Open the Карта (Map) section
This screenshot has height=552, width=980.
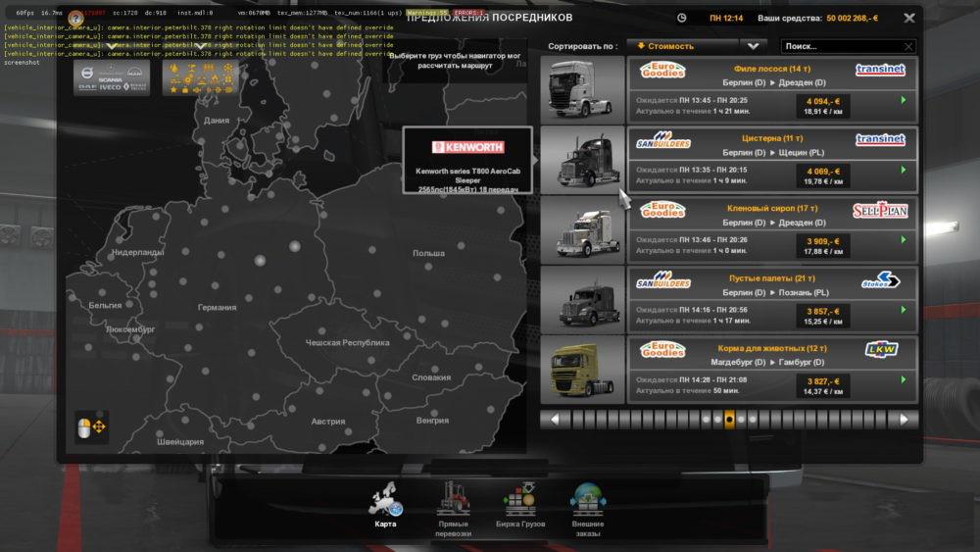(x=385, y=504)
